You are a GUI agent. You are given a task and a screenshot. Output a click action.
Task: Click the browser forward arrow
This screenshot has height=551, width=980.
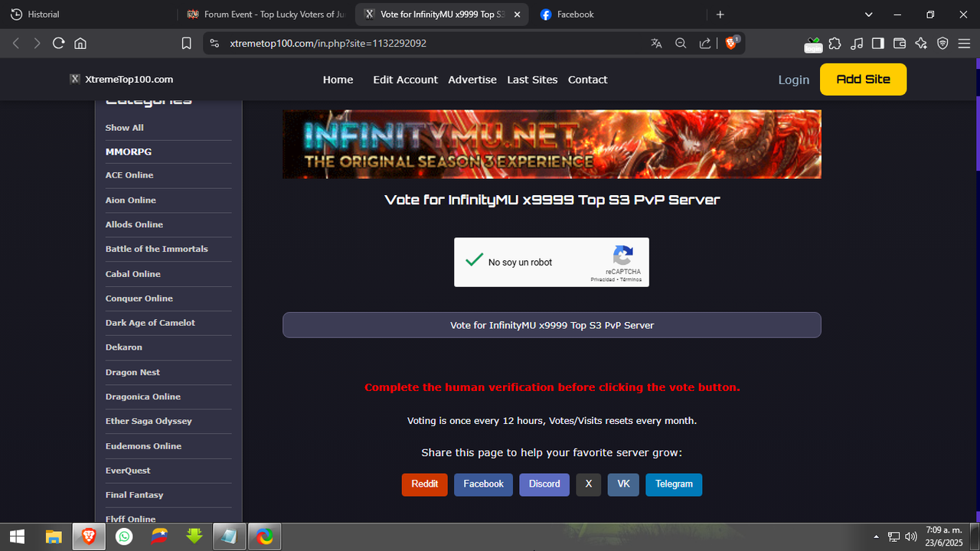[37, 44]
